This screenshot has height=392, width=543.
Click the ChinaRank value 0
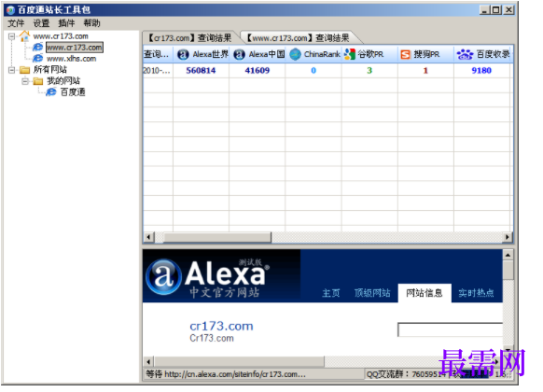tap(313, 71)
